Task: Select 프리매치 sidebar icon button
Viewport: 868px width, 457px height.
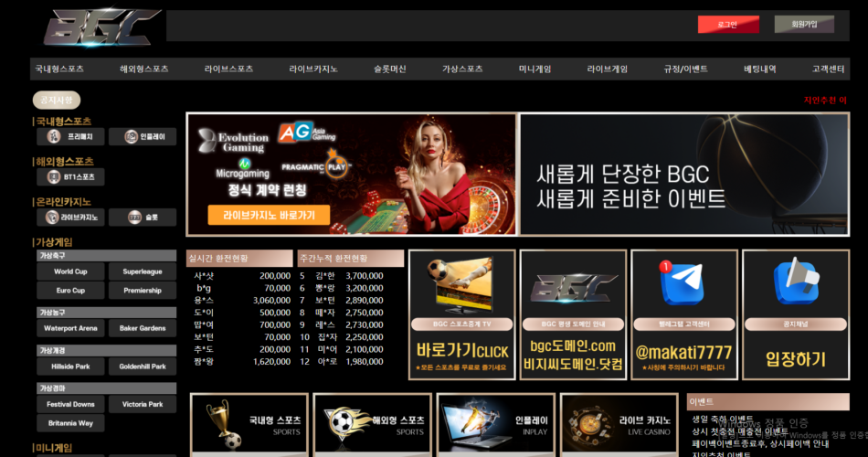Action: click(x=69, y=137)
